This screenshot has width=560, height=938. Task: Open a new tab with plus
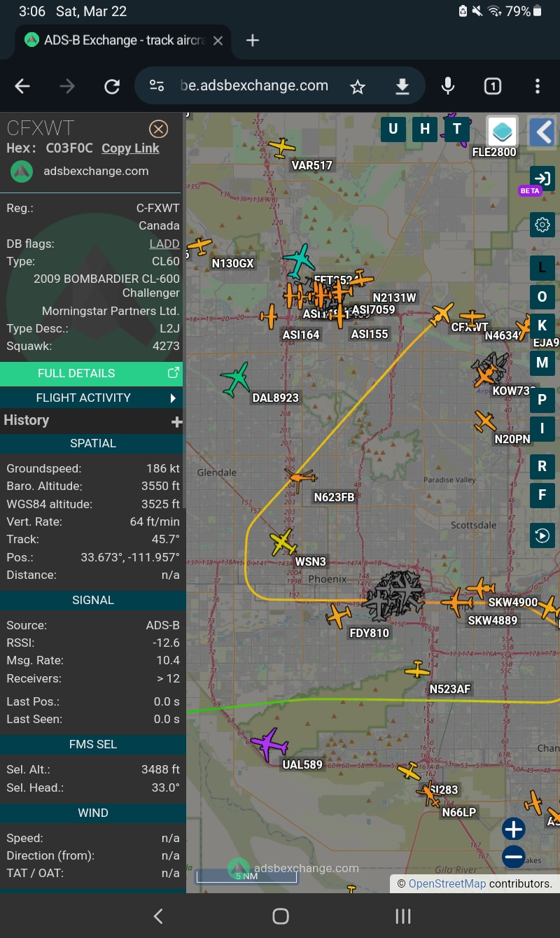click(253, 41)
